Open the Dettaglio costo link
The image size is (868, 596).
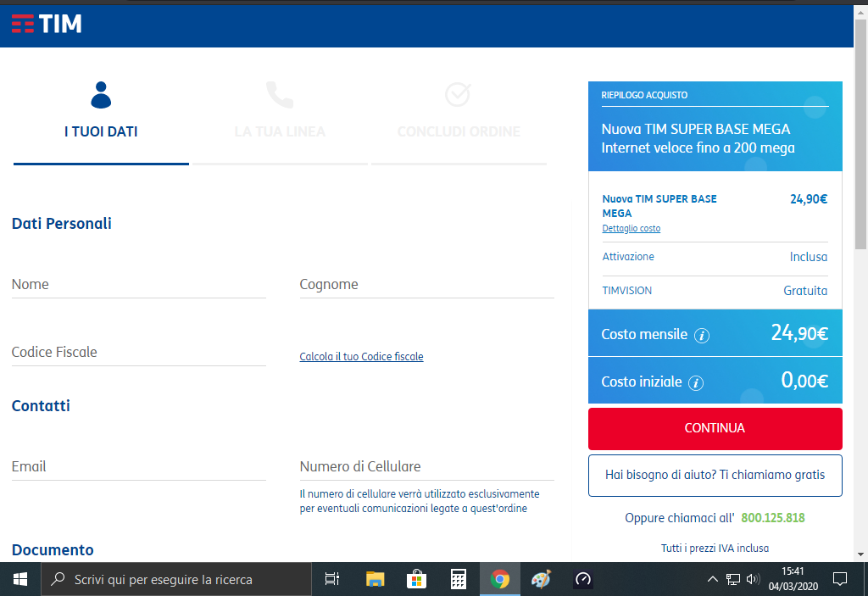[x=631, y=228]
